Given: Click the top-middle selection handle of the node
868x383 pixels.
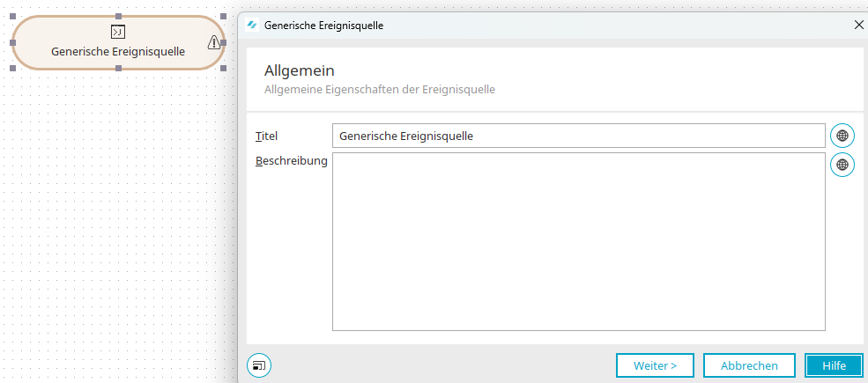Looking at the screenshot, I should [x=118, y=17].
